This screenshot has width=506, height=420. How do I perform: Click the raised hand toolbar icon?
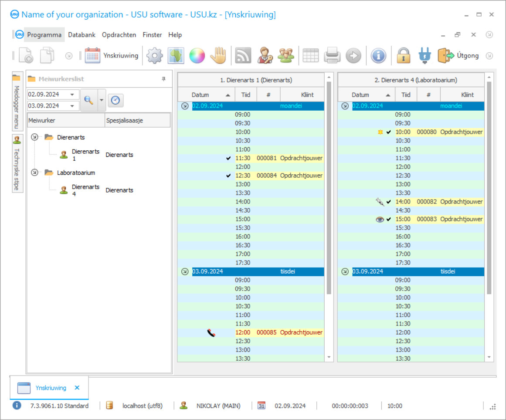[218, 56]
